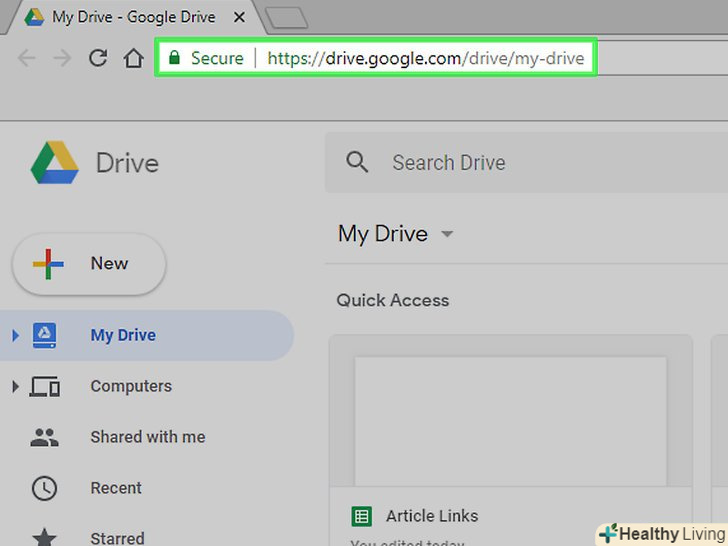
Task: Select My Drive in the sidebar
Action: tap(147, 335)
